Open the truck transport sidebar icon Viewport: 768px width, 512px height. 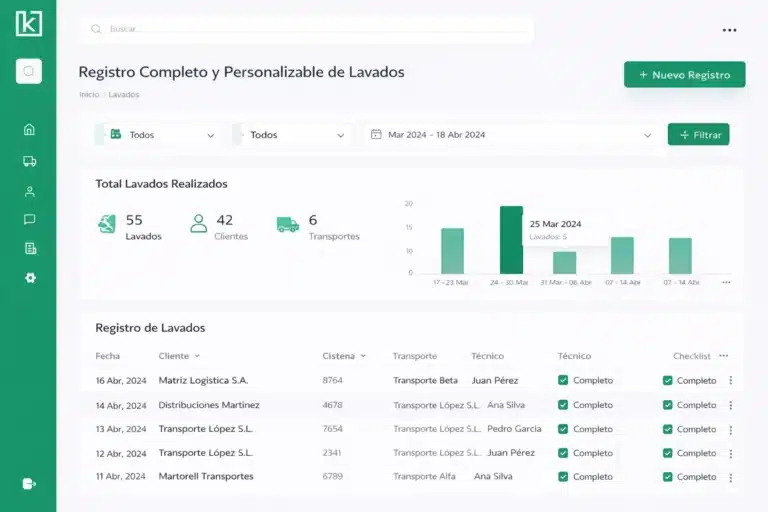coord(29,161)
